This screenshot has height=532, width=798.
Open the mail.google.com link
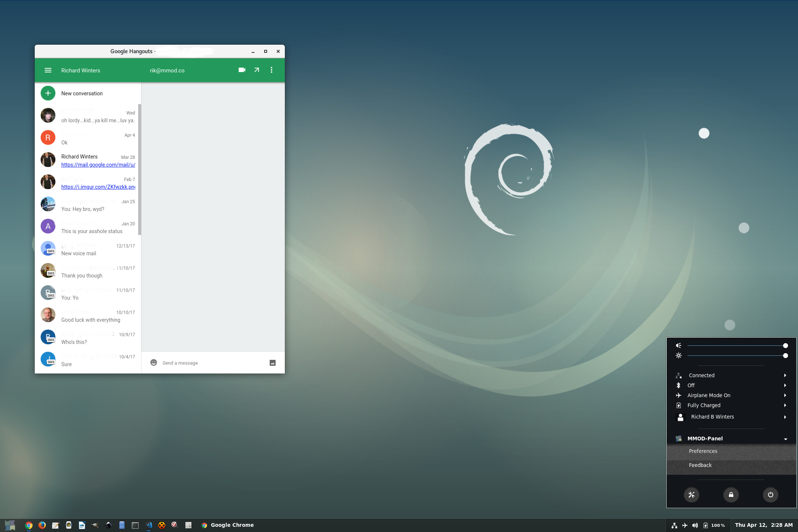[x=98, y=165]
